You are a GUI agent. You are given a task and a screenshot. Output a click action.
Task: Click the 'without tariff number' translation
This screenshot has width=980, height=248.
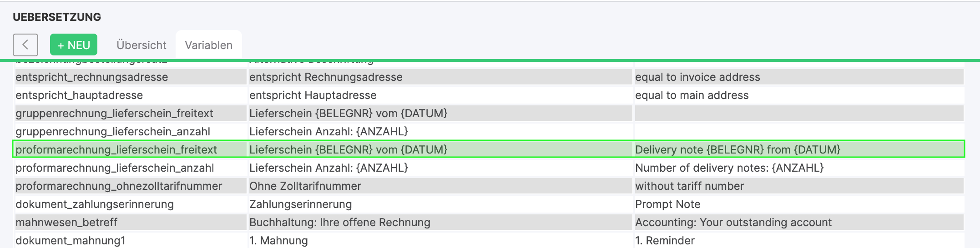689,186
